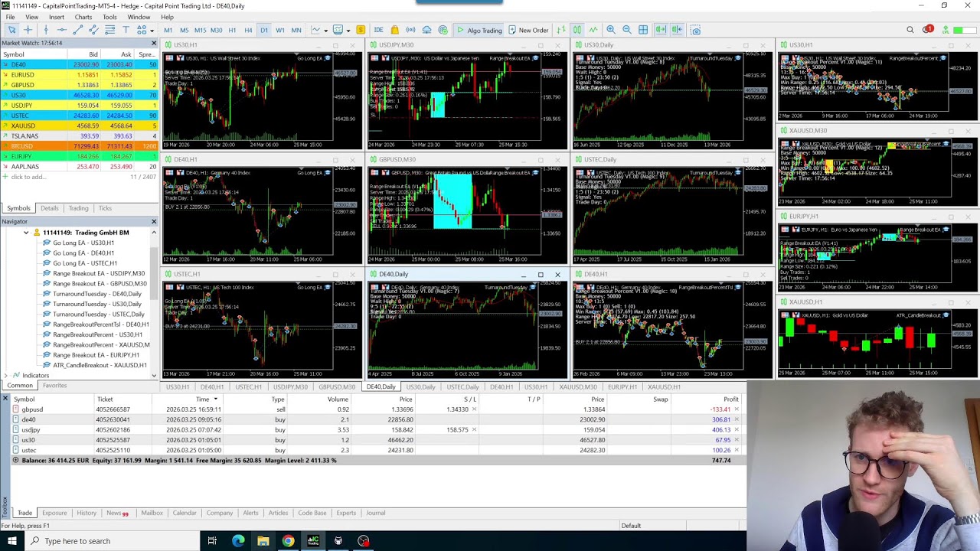980x551 pixels.
Task: Set timeframe to H4
Action: [248, 30]
